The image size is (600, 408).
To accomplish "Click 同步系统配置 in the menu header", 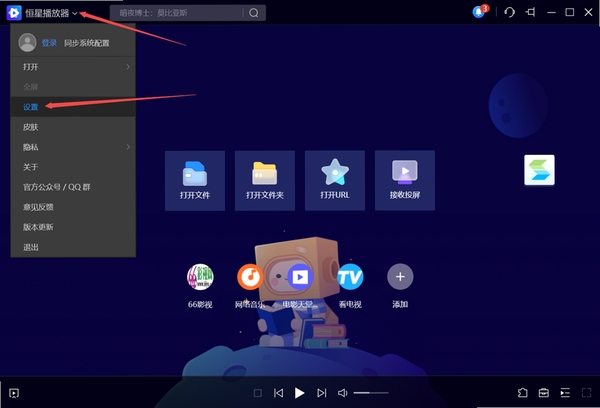I will coord(86,43).
